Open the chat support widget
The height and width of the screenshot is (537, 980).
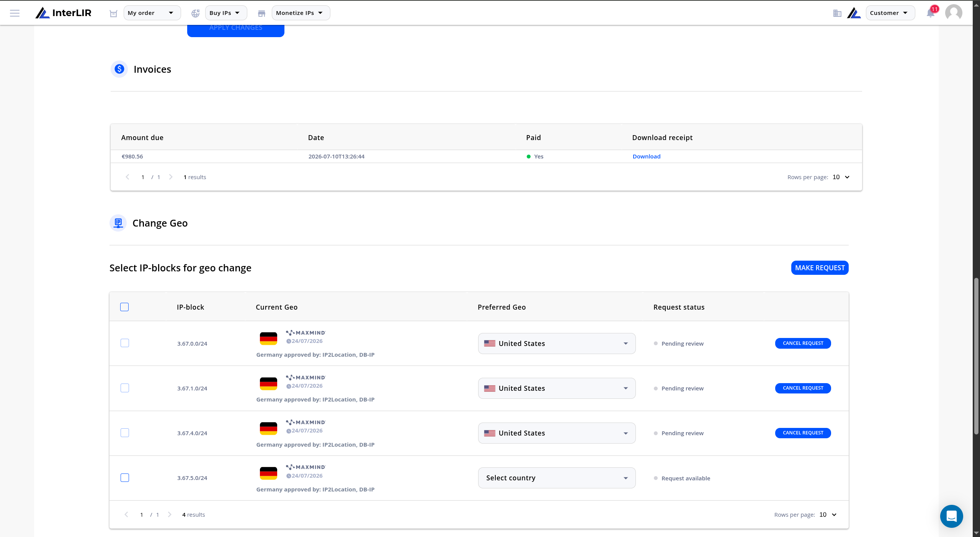[x=951, y=516]
